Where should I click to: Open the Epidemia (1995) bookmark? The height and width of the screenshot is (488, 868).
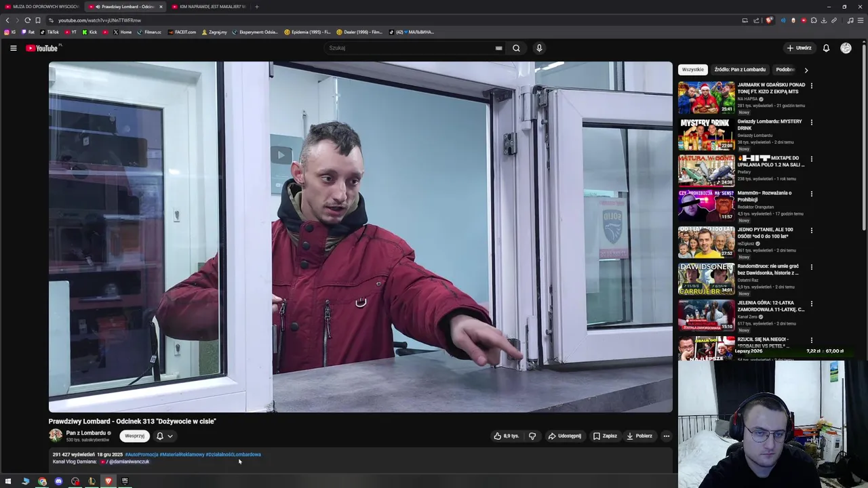coord(307,32)
